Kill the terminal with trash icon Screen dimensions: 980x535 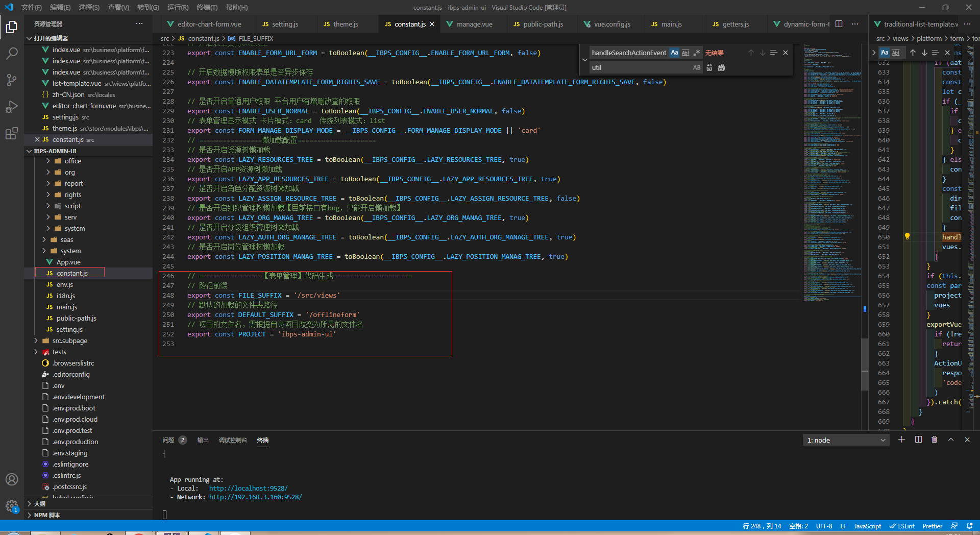[934, 440]
